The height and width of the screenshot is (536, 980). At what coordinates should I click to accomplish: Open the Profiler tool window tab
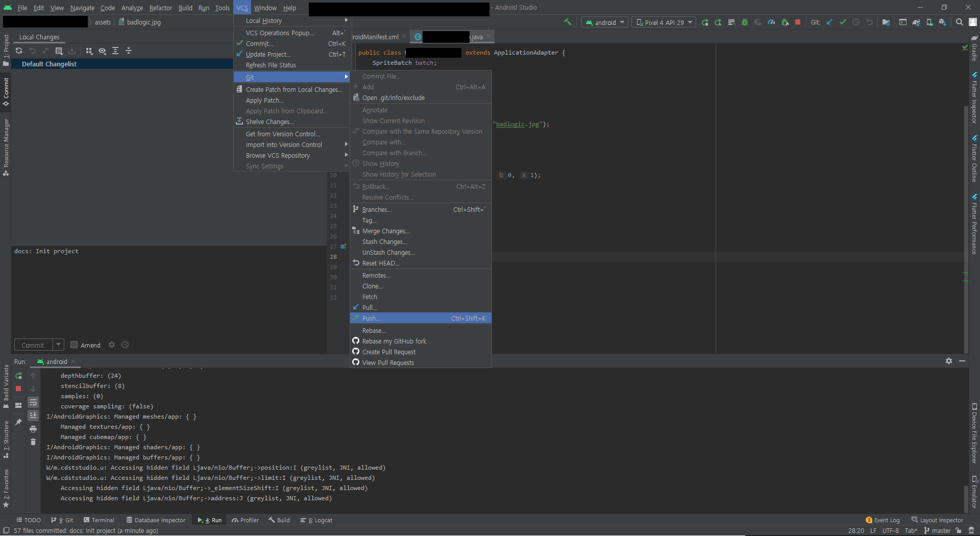(x=246, y=520)
